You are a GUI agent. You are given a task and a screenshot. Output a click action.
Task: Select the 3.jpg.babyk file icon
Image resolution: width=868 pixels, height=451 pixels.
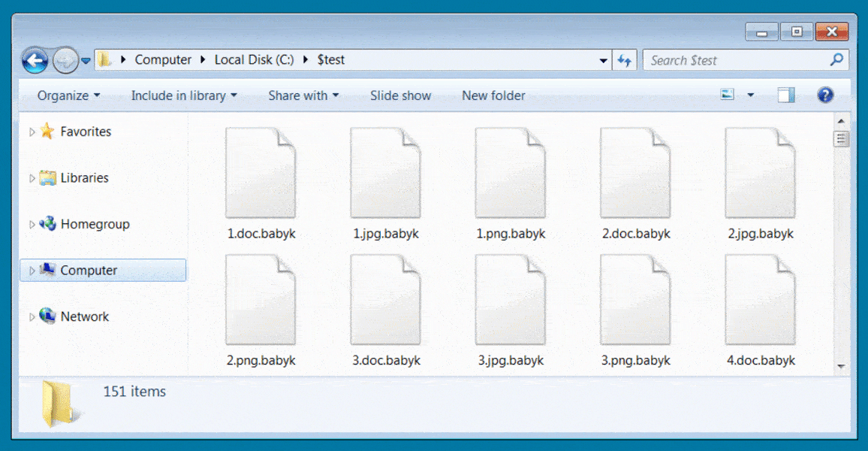pos(511,300)
